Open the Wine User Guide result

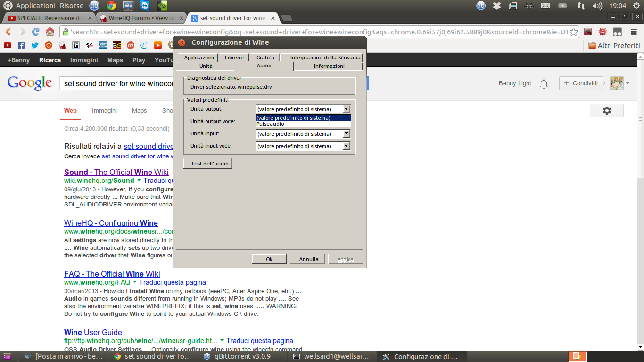tap(93, 332)
